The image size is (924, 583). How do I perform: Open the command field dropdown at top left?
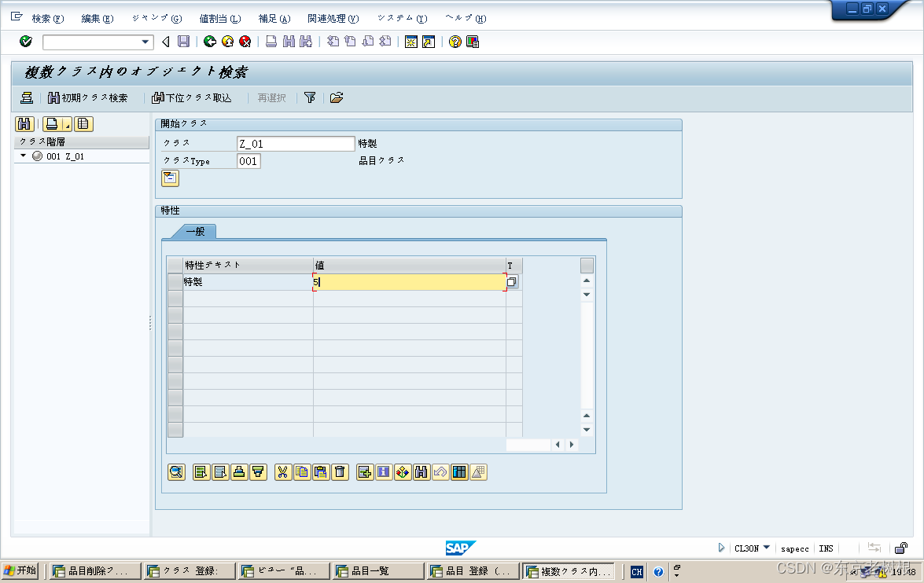pyautogui.click(x=145, y=42)
